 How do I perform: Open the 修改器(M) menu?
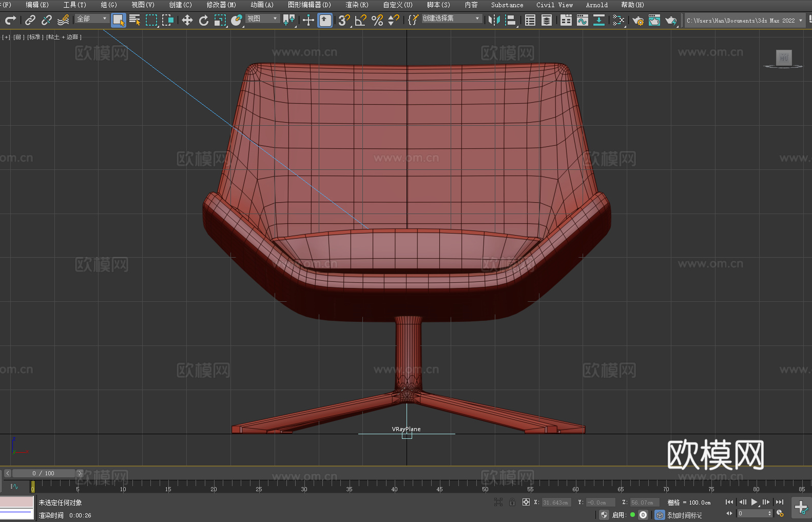[221, 5]
